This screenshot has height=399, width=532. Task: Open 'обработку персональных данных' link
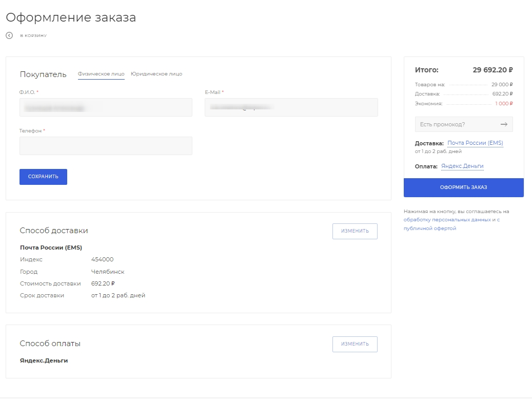point(447,220)
